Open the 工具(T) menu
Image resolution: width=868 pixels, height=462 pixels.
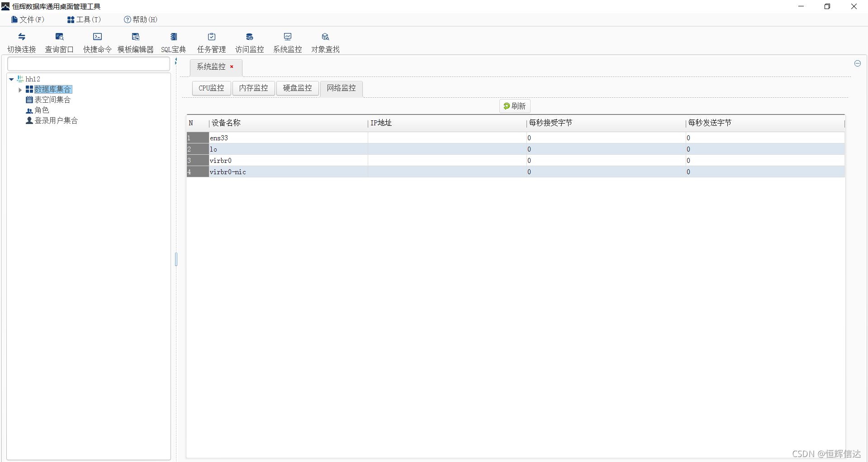(x=84, y=19)
